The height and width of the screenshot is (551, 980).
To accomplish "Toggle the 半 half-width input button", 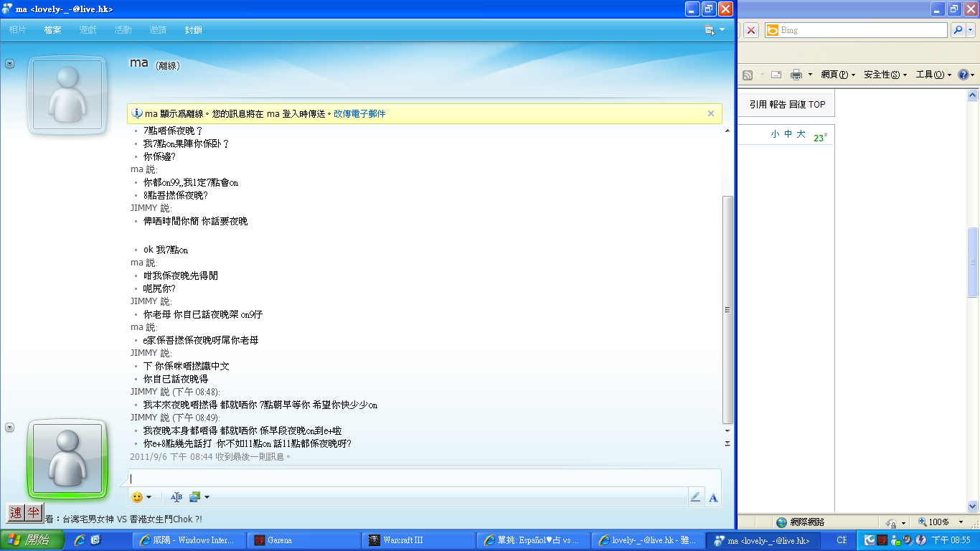I will pyautogui.click(x=33, y=513).
